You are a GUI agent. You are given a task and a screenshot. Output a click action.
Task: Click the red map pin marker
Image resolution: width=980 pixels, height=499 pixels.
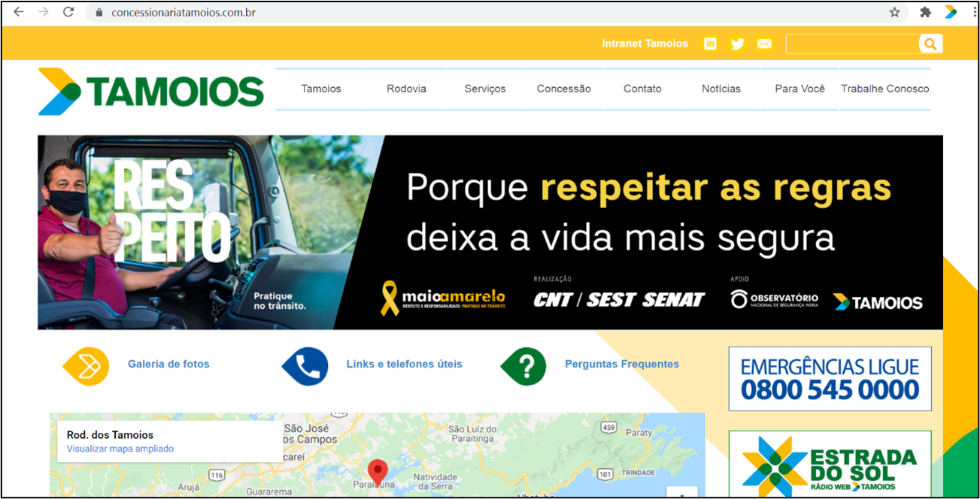[x=378, y=472]
